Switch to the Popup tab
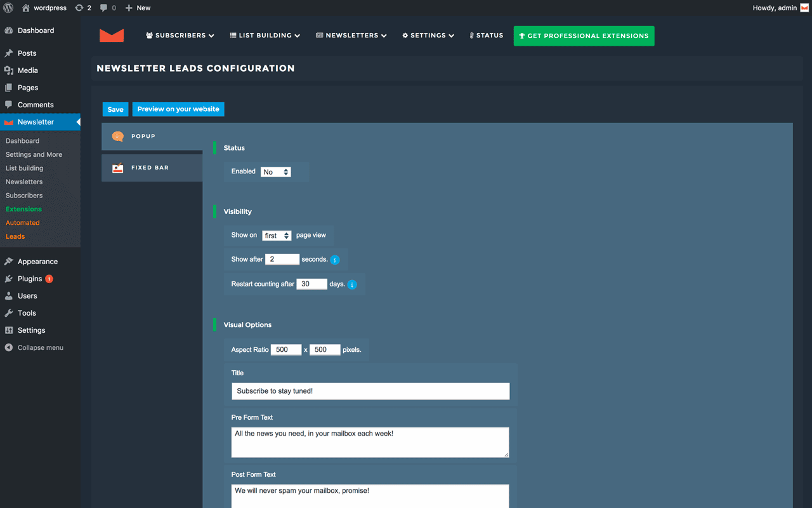The image size is (812, 508). 152,137
